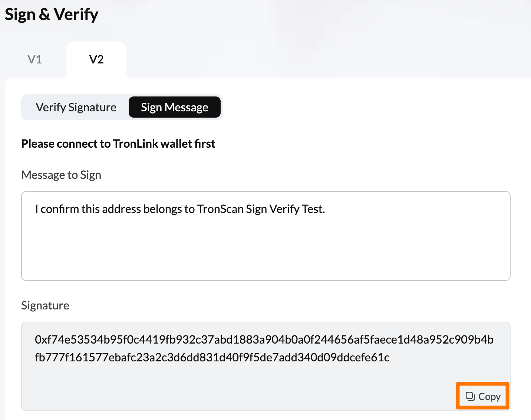Screen dimensions: 531x420
Task: Click the word TronLink in the notice
Action: click(136, 144)
